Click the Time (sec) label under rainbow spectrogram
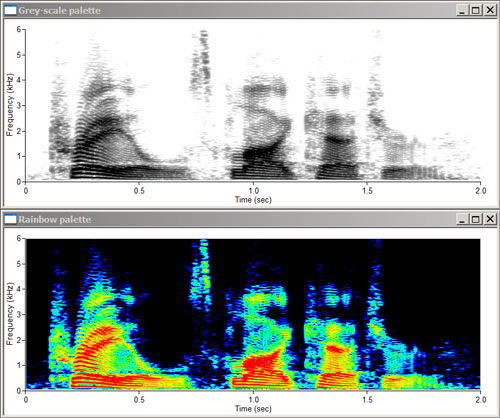The image size is (500, 418). (x=253, y=409)
